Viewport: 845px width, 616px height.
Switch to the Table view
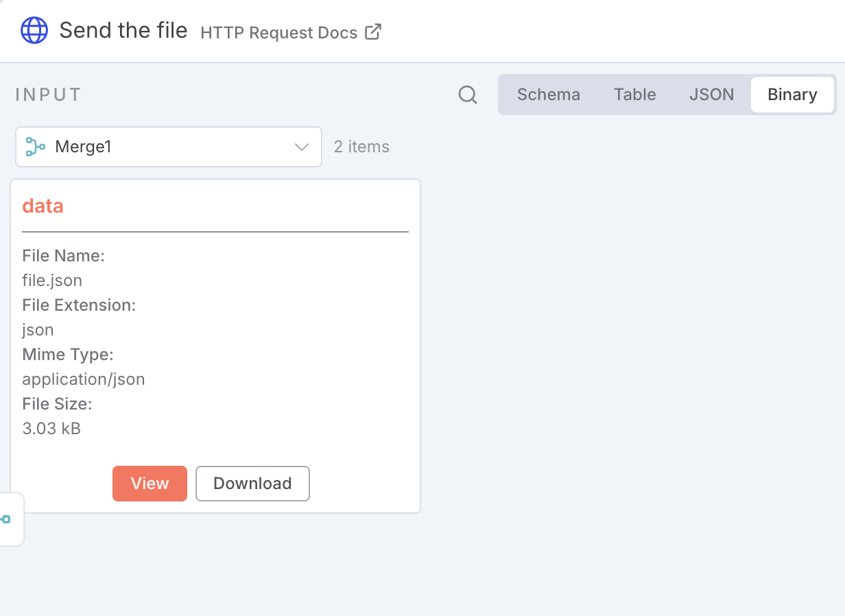pyautogui.click(x=634, y=95)
